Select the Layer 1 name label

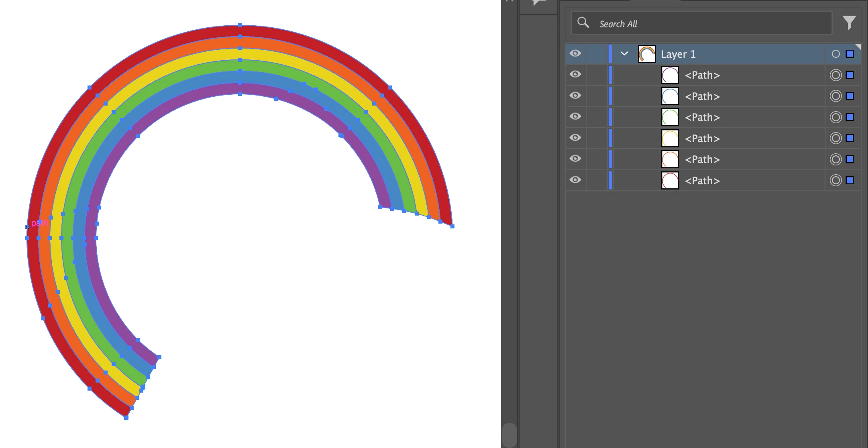click(678, 54)
